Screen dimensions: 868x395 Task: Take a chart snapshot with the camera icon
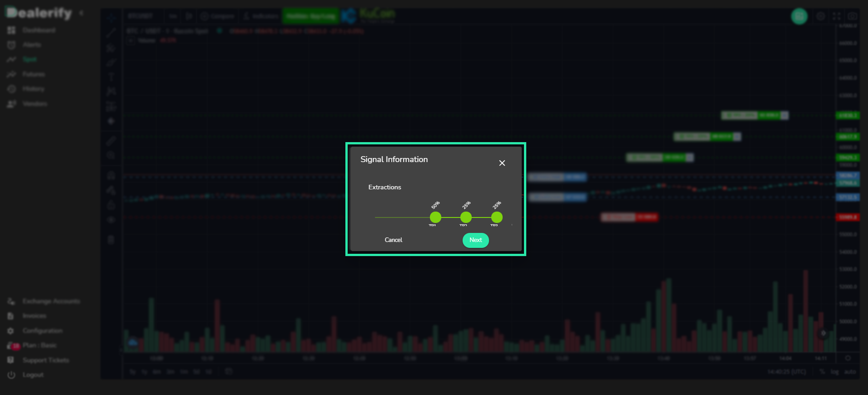coord(853,16)
